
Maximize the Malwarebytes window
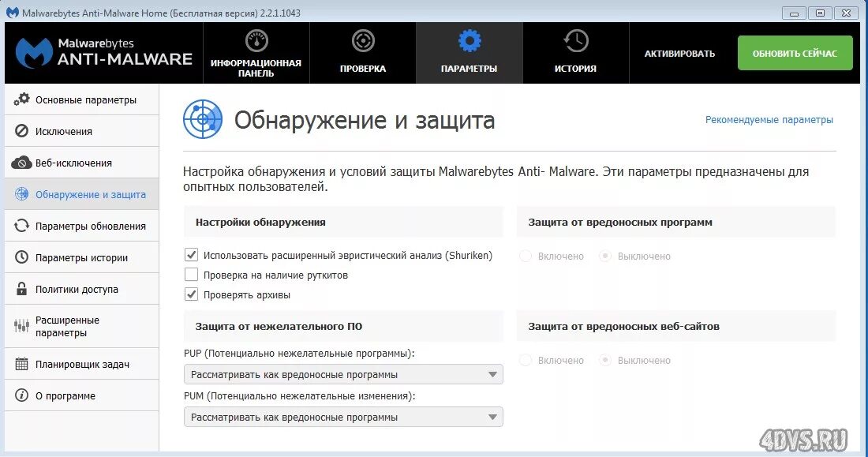[x=821, y=13]
